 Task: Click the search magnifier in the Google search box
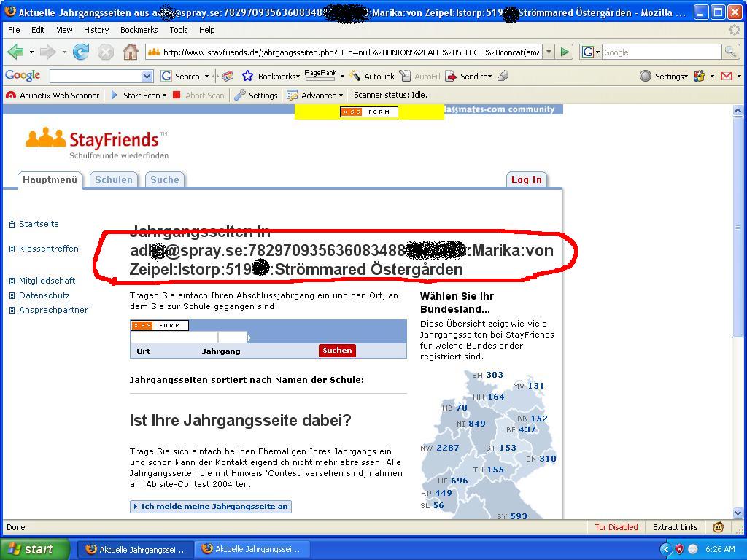(x=730, y=52)
